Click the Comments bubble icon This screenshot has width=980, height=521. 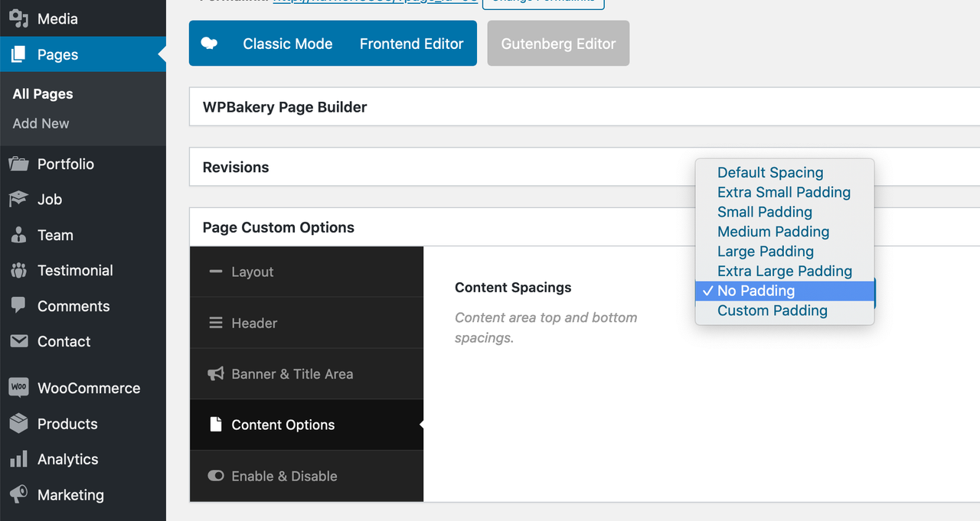coord(18,305)
